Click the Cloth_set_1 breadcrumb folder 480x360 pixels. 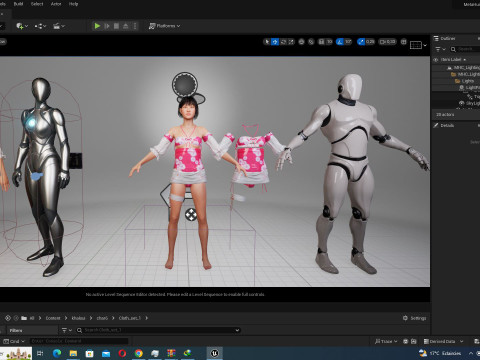(129, 318)
